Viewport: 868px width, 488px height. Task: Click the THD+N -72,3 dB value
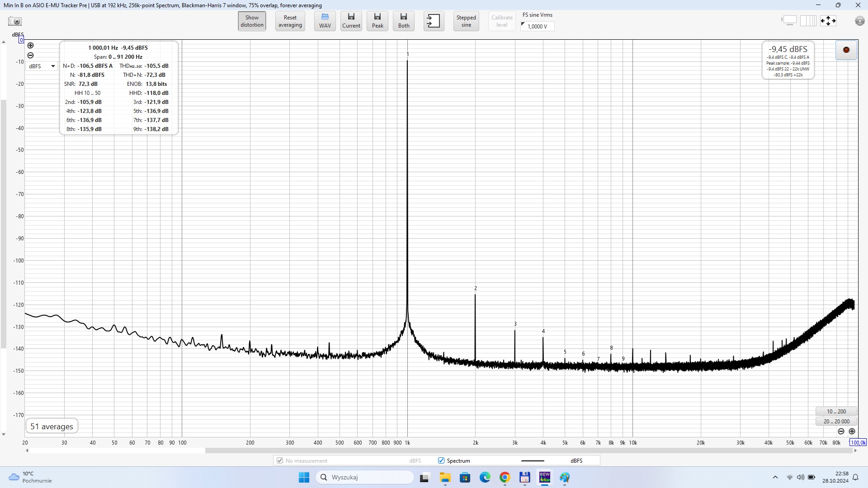(155, 75)
